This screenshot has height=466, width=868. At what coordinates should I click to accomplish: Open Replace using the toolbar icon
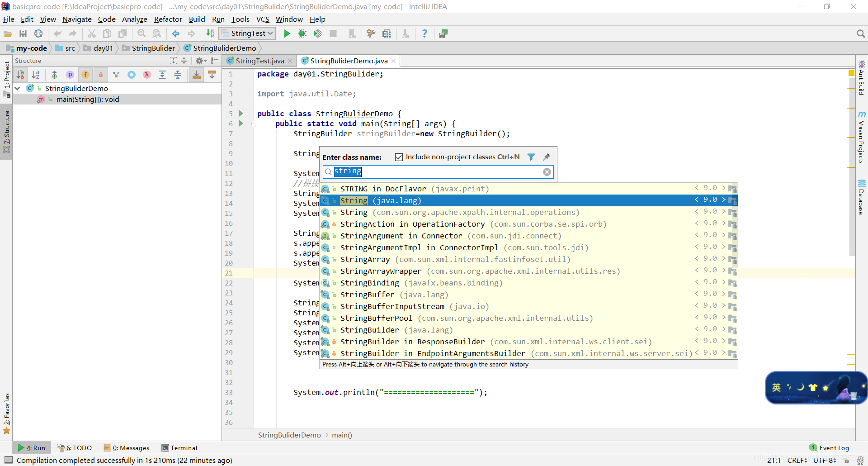[157, 34]
